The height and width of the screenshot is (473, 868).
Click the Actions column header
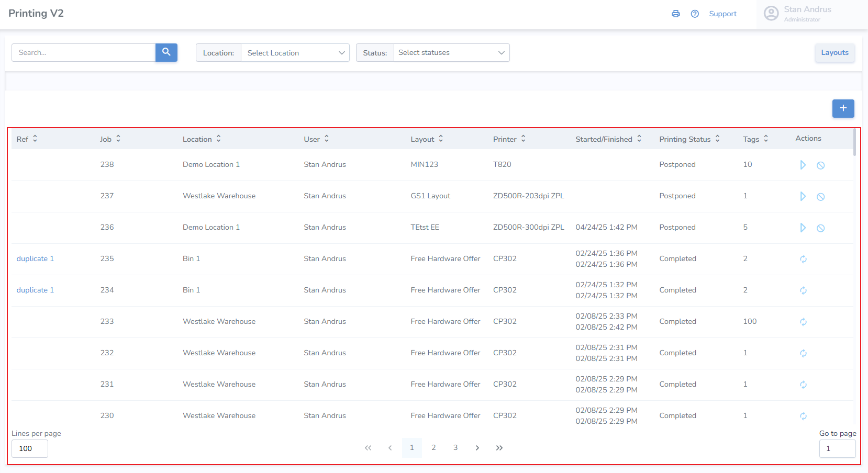coord(808,139)
